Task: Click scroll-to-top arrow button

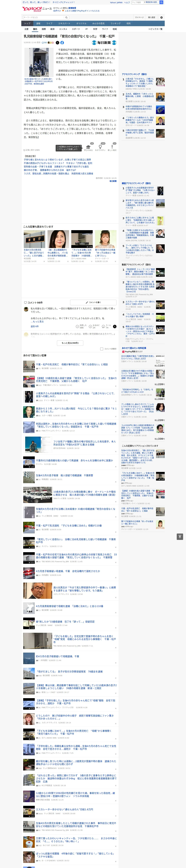Action: 180,536
